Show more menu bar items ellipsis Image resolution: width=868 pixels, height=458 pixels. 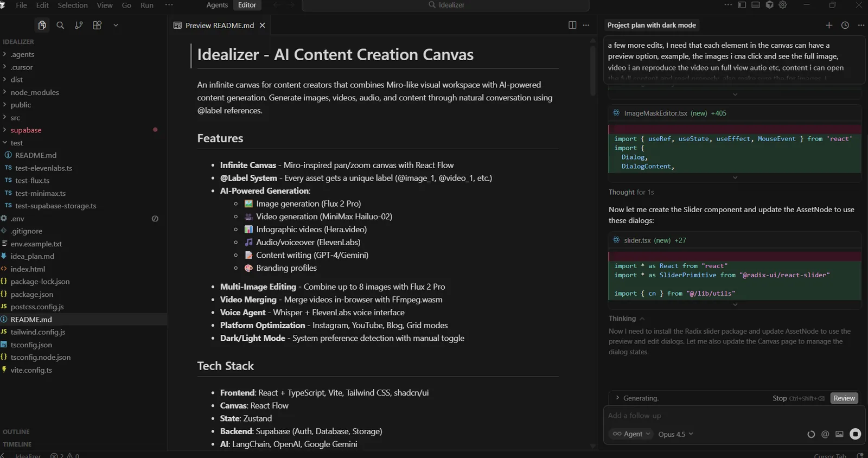[169, 5]
